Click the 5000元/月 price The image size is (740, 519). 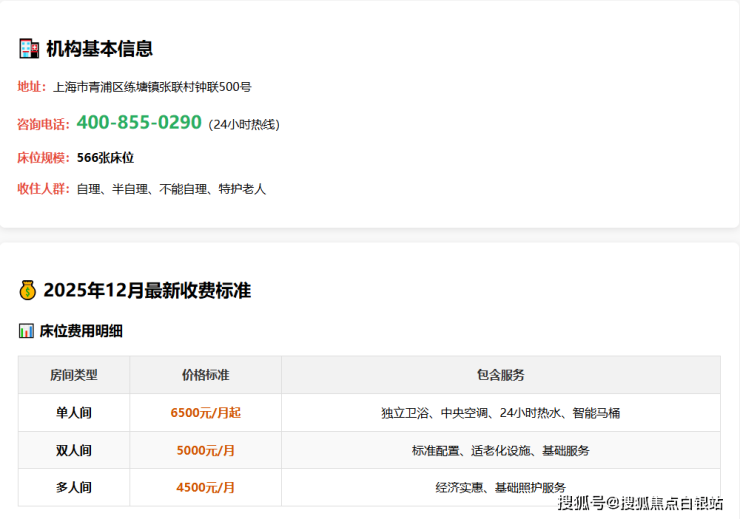click(x=205, y=451)
